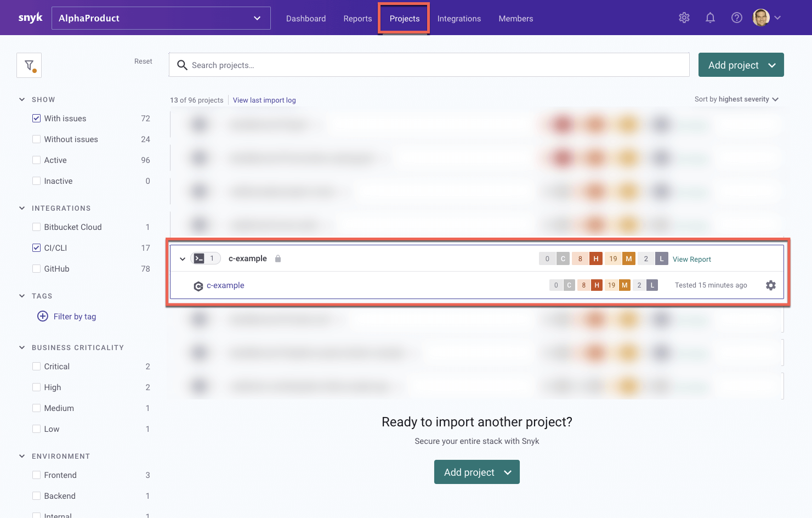The height and width of the screenshot is (518, 812).
Task: Click the c-example project group name
Action: click(x=248, y=258)
